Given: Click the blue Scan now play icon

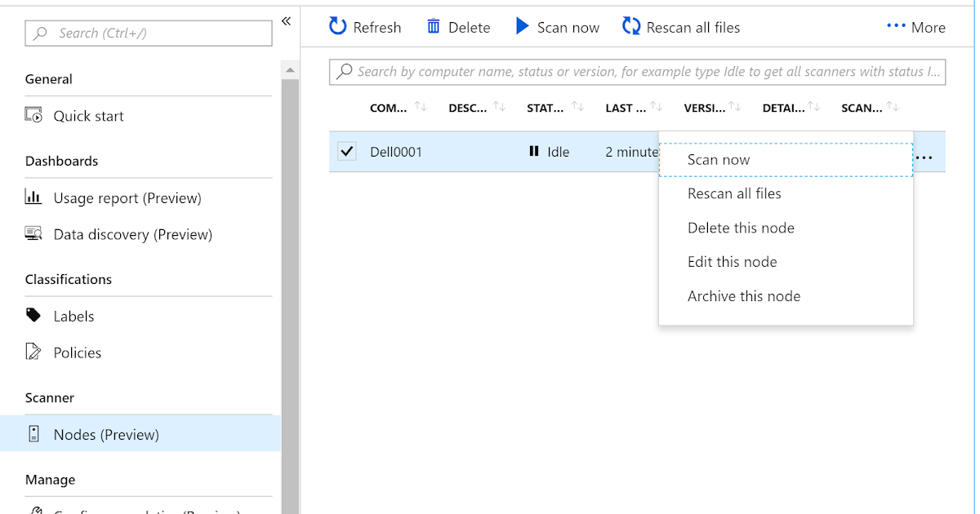Looking at the screenshot, I should pyautogui.click(x=523, y=26).
